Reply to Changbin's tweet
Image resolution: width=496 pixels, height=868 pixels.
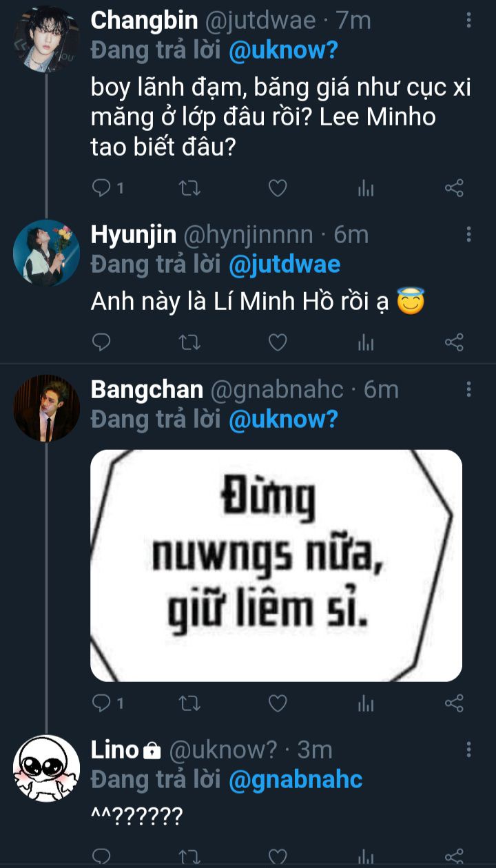tap(101, 187)
